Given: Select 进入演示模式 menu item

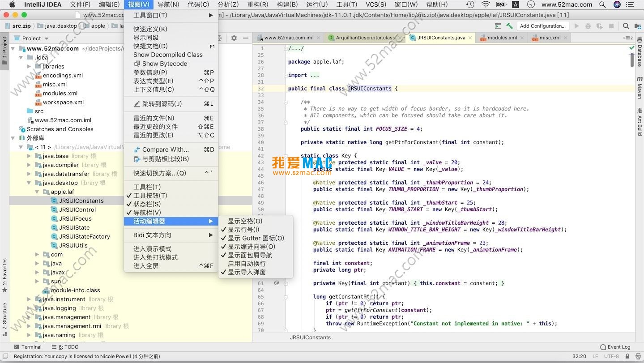Looking at the screenshot, I should click(171, 249).
